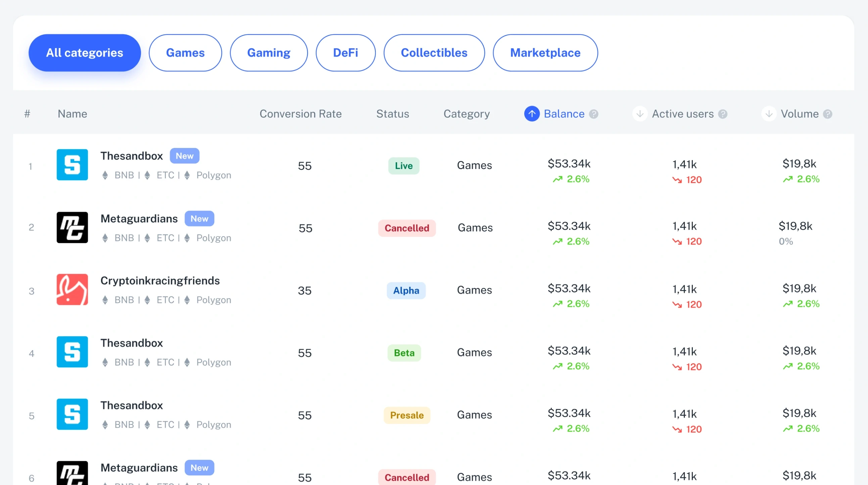The width and height of the screenshot is (868, 485).
Task: Filter by Games category
Action: [x=185, y=53]
